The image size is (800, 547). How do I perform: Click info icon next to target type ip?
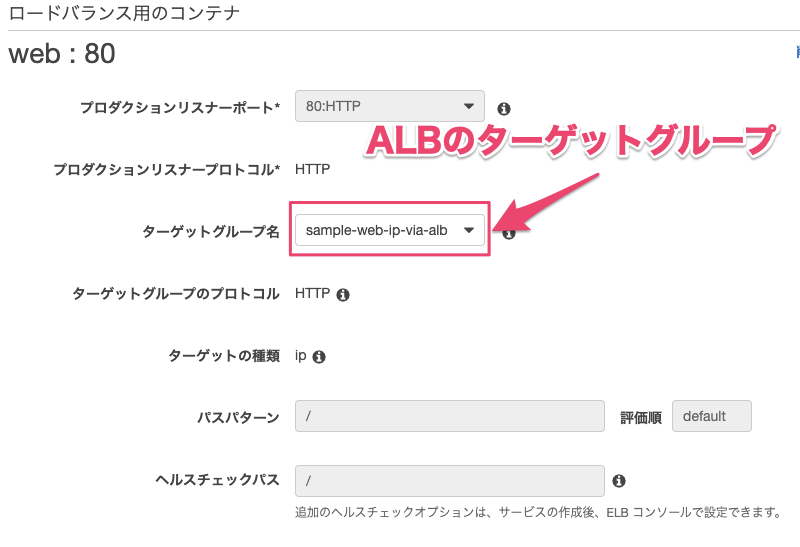[319, 356]
